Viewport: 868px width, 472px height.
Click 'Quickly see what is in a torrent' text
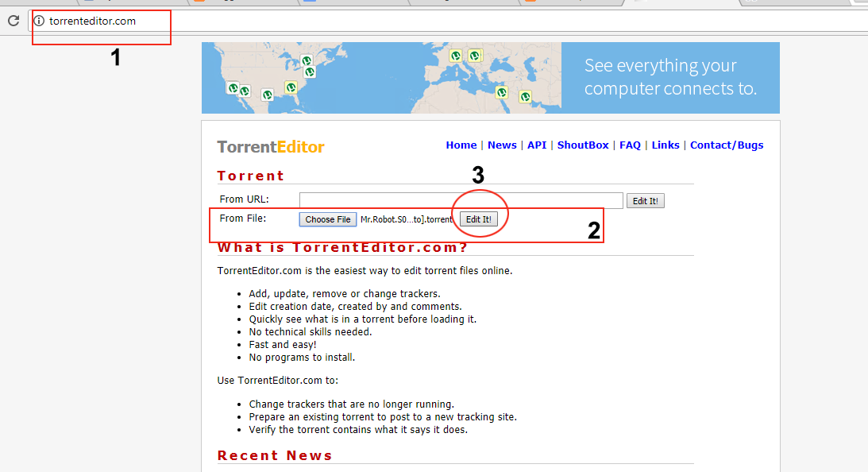click(362, 319)
